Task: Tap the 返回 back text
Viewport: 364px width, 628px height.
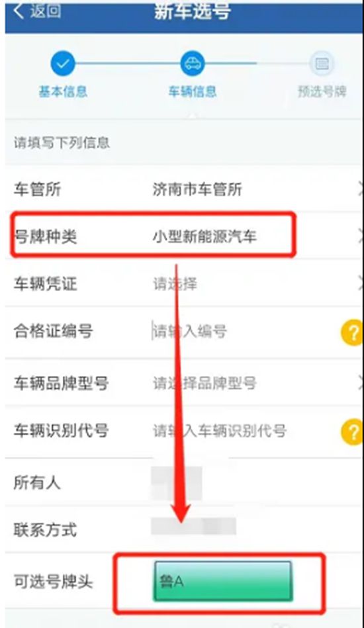Action: [45, 11]
